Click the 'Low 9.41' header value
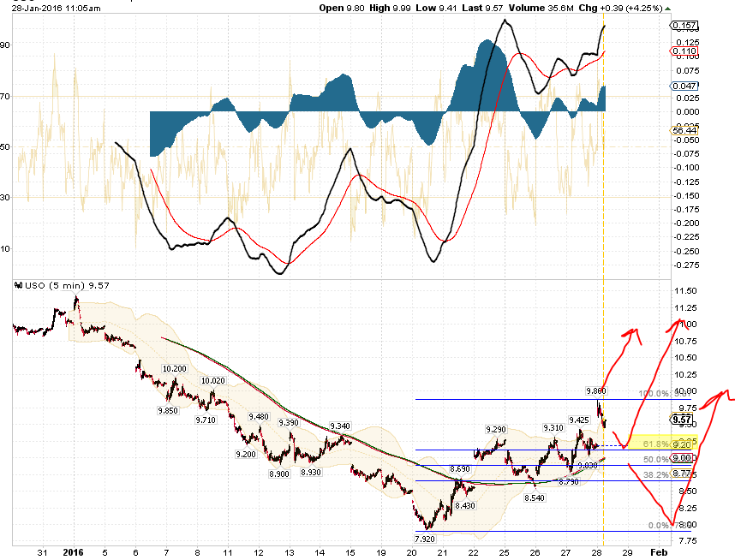The image size is (735, 560). tap(436, 8)
